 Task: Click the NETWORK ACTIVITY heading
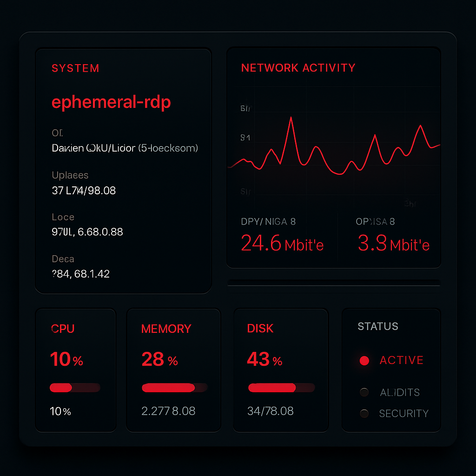coord(297,68)
